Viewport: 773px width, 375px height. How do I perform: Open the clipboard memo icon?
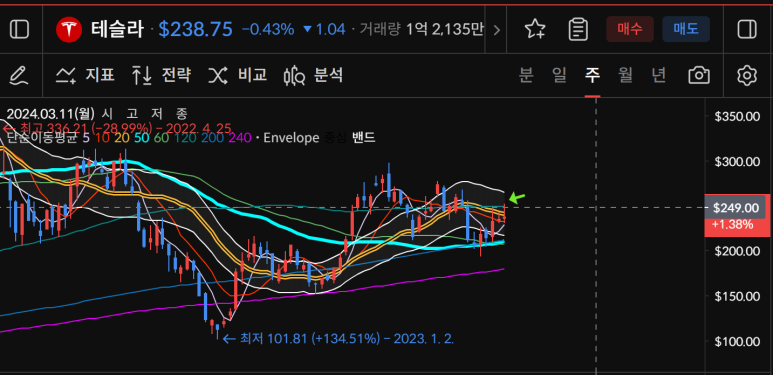578,30
